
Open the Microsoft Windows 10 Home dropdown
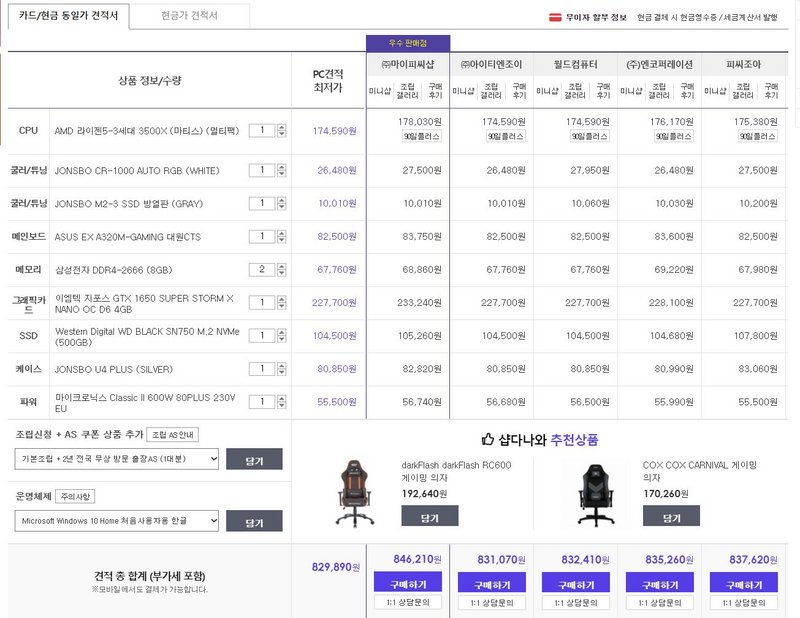tap(117, 521)
